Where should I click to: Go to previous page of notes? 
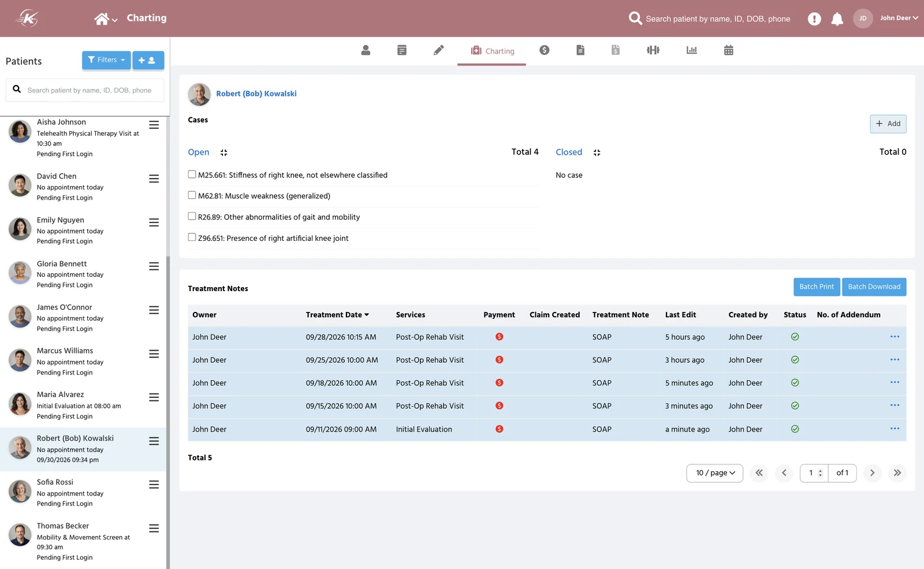[x=784, y=473]
